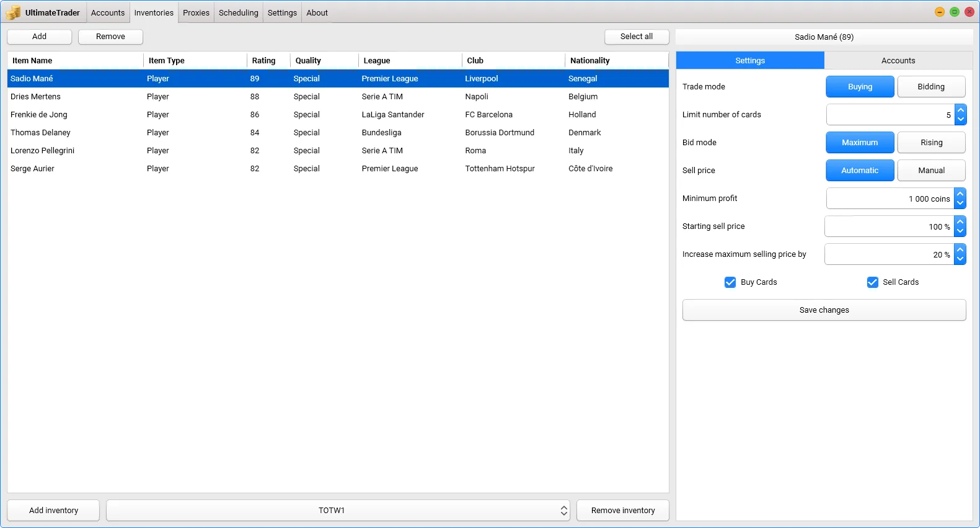Click the Minimum profit input field
The width and height of the screenshot is (980, 528).
pos(890,199)
